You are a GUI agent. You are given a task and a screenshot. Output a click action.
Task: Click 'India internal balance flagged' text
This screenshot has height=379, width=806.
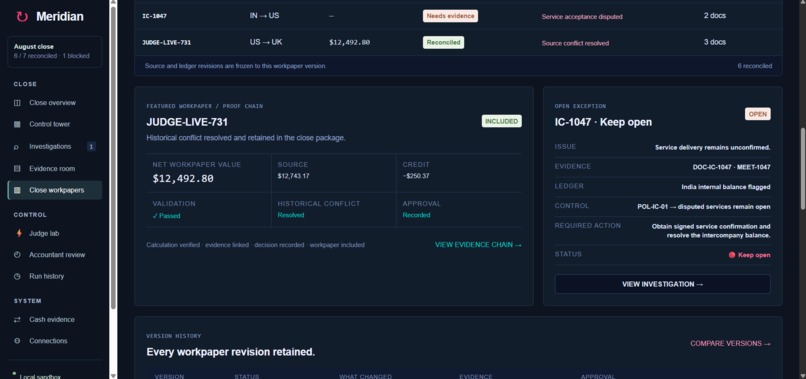click(x=726, y=187)
